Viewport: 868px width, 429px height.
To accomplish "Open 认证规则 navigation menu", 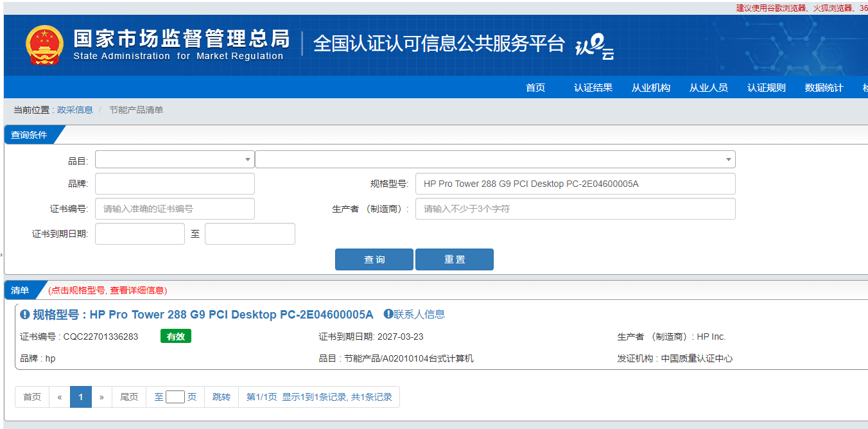I will pyautogui.click(x=767, y=88).
